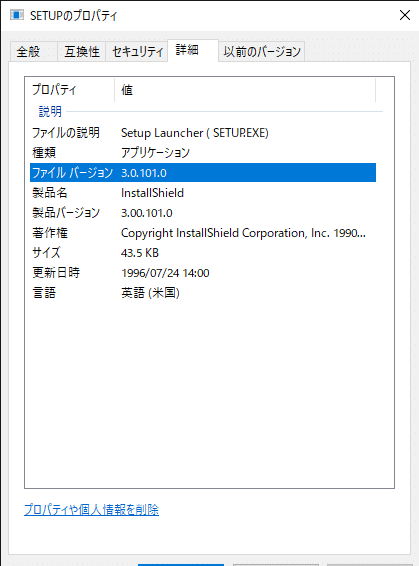419x566 pixels.
Task: Select the 言語 property label
Action: [44, 292]
